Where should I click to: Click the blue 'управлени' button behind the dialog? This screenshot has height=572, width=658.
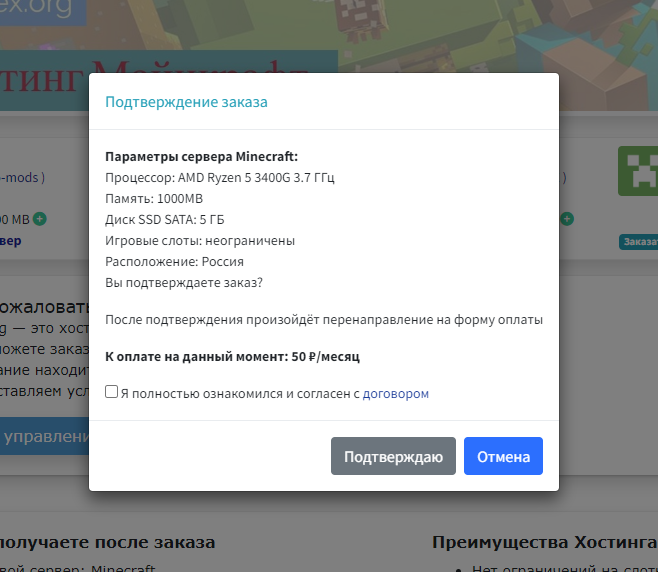(x=44, y=436)
